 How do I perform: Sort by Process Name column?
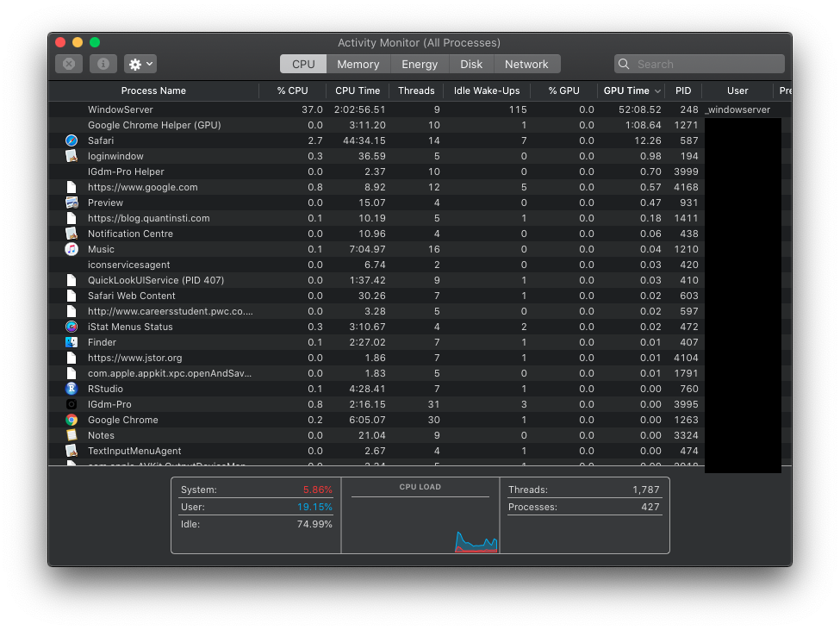coord(153,90)
